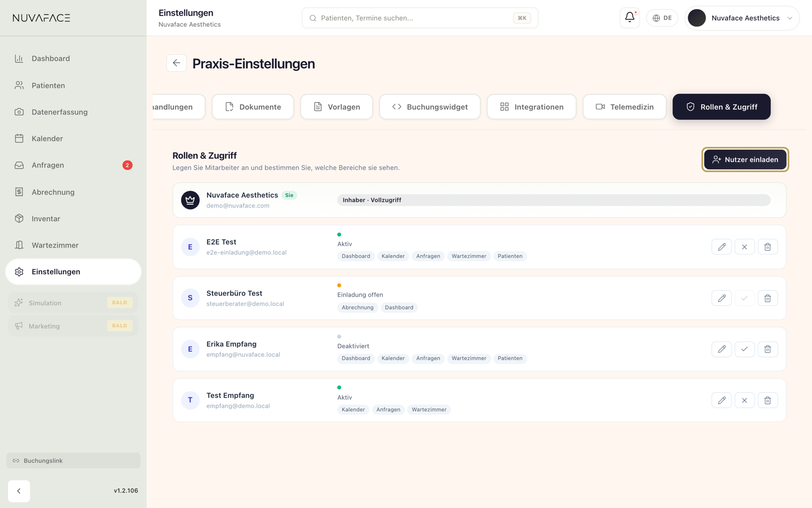Click the NUVAFACE logo
812x508 pixels.
coord(42,18)
